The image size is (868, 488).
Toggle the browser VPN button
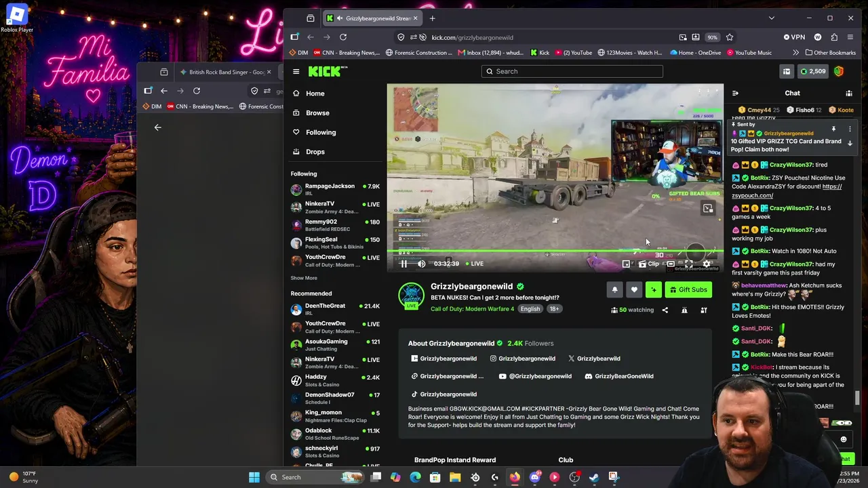coord(794,37)
